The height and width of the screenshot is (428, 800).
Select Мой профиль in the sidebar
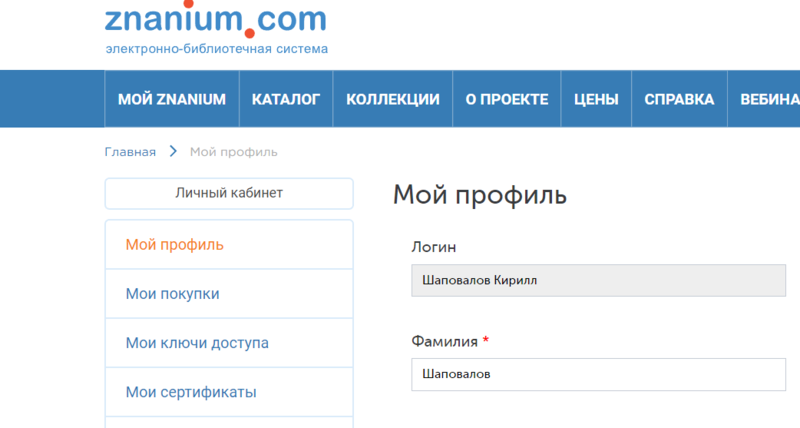coord(229,244)
